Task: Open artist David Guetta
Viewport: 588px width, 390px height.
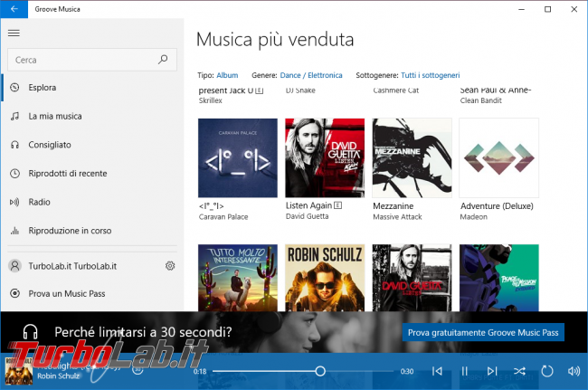Action: click(x=307, y=216)
